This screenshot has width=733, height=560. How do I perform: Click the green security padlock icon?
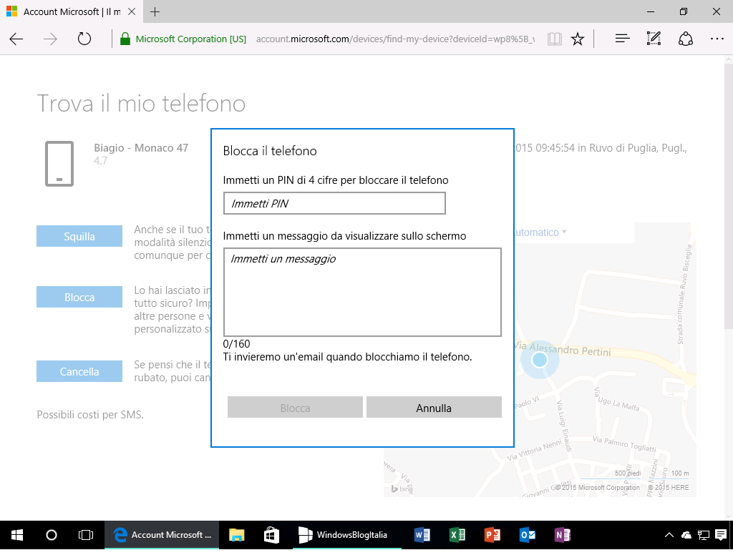pyautogui.click(x=125, y=39)
